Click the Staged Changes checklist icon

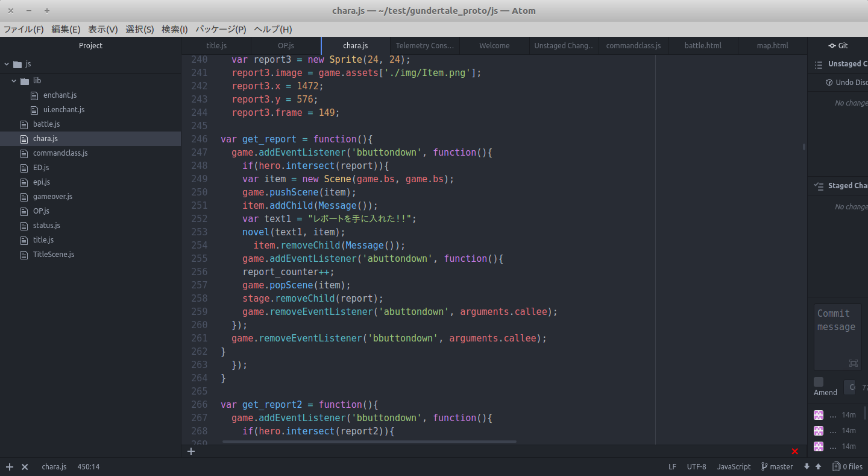(x=818, y=186)
